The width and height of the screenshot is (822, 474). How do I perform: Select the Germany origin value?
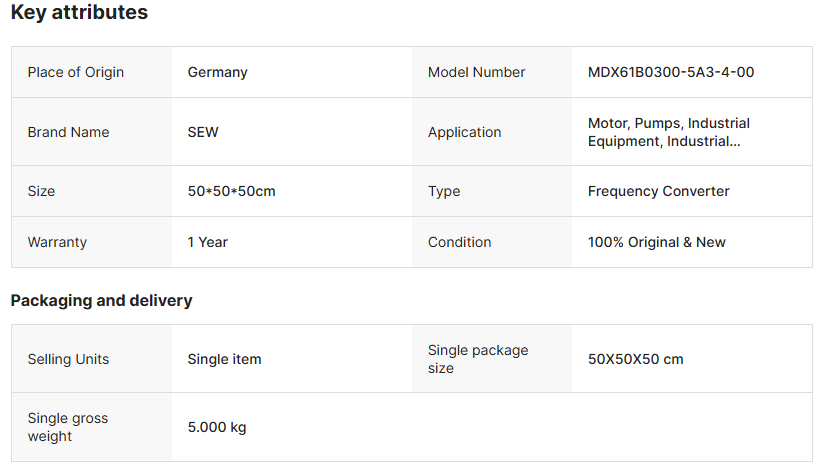218,72
